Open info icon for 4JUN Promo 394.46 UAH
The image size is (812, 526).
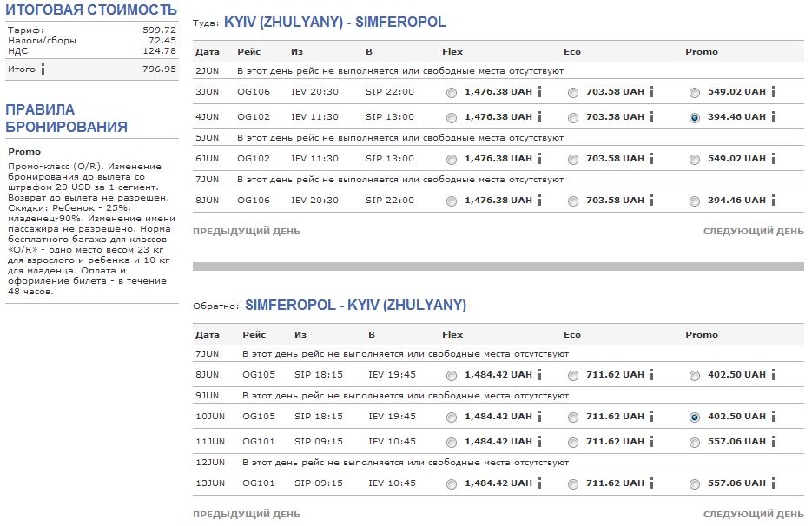(x=773, y=117)
